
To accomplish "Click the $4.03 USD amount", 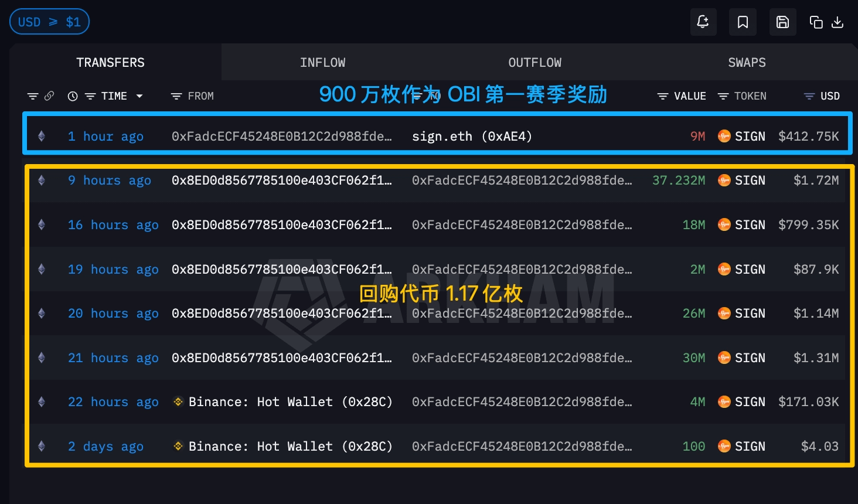I will [820, 447].
